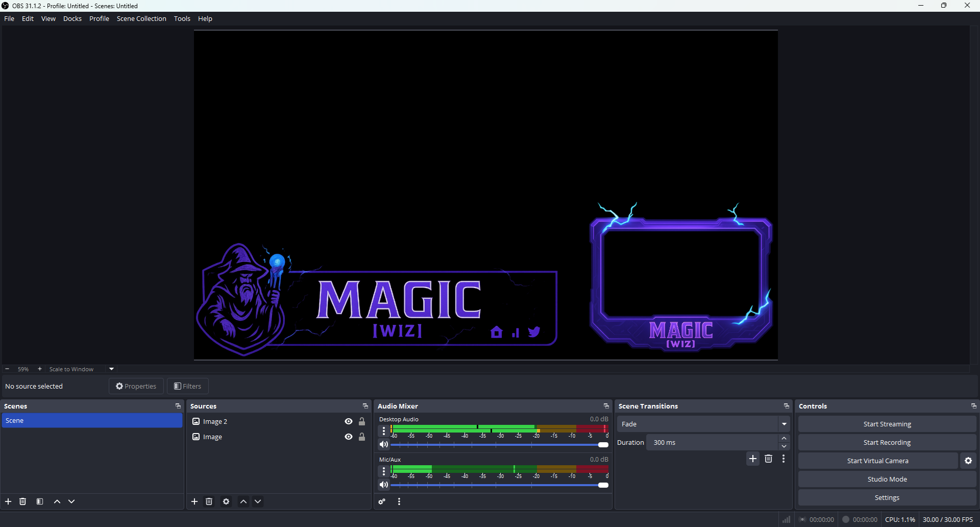Hide the Image 2 source

[349, 421]
